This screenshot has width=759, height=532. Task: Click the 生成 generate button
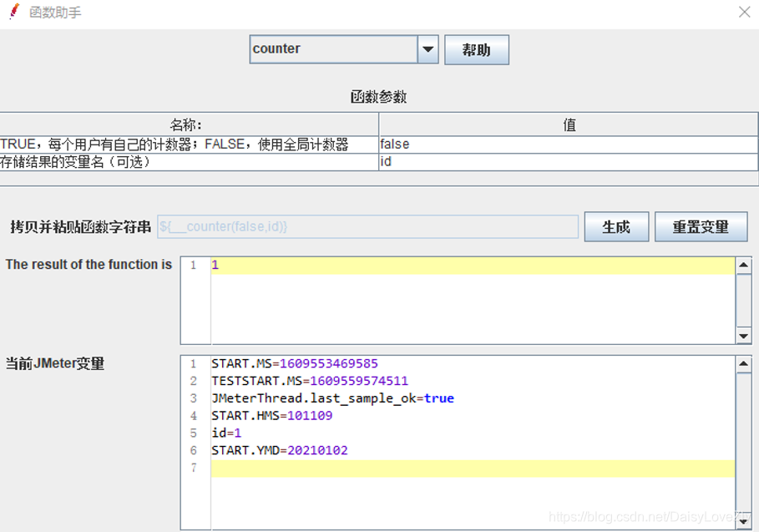pos(616,226)
